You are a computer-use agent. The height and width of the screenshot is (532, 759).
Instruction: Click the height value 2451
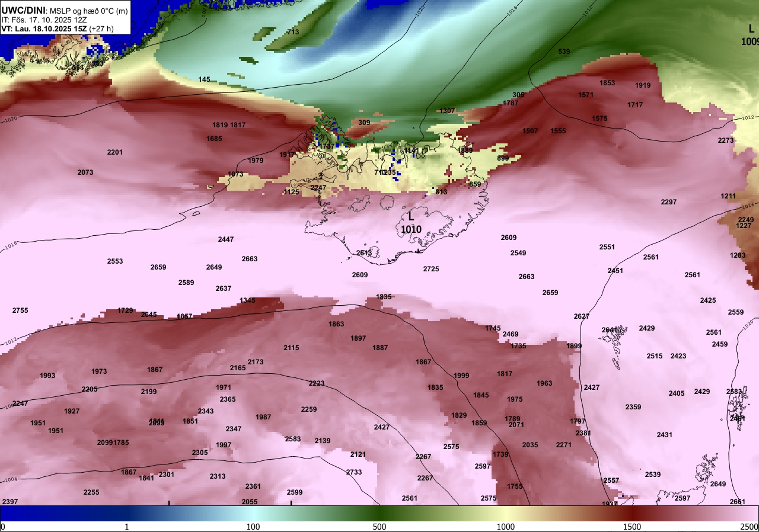616,271
